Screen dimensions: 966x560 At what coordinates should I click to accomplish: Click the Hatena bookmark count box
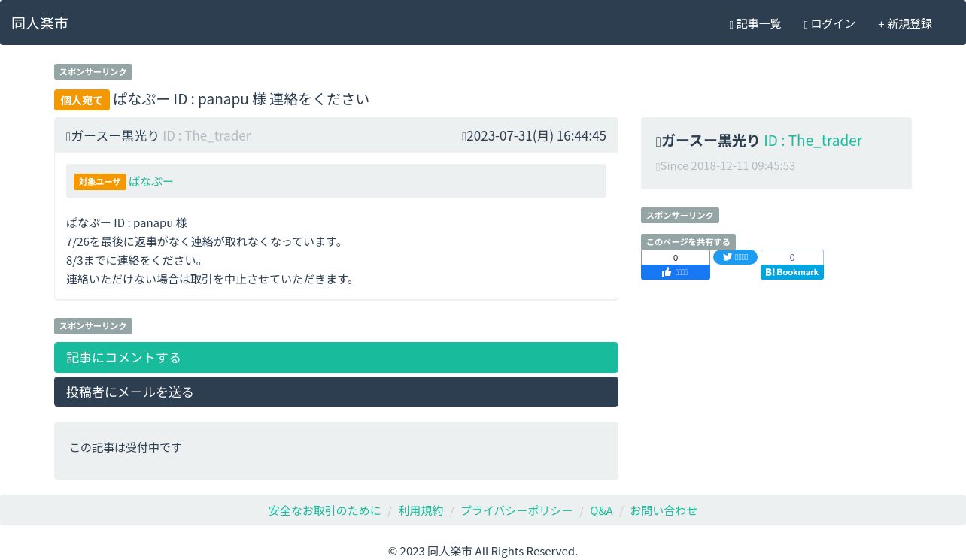point(792,258)
